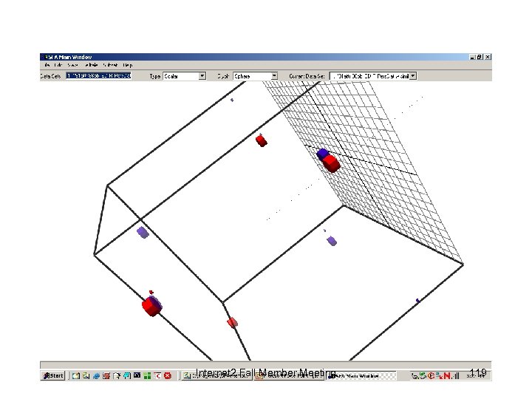
Task: Launch Internet Explorer from quick launch
Action: (x=96, y=376)
